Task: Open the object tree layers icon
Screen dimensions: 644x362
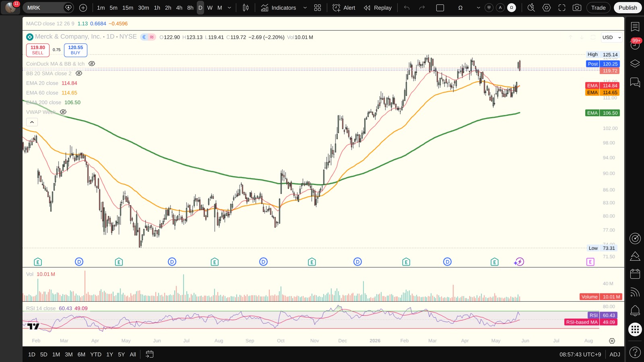Action: 635,64
